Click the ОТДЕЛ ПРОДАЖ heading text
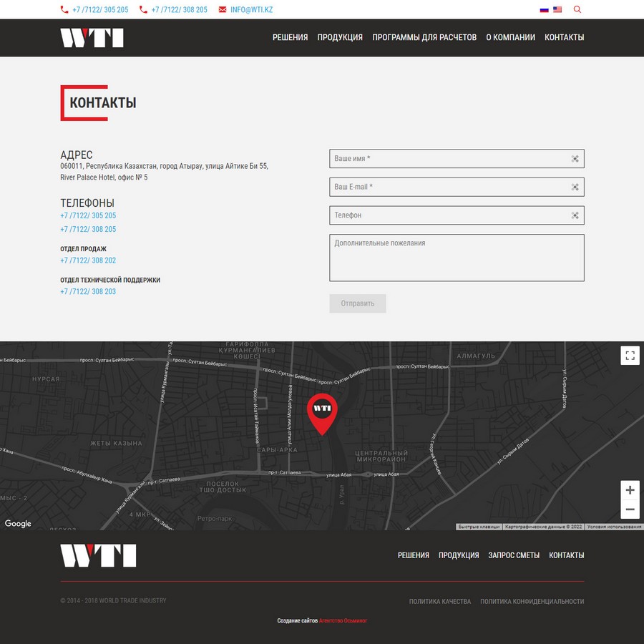 (84, 249)
